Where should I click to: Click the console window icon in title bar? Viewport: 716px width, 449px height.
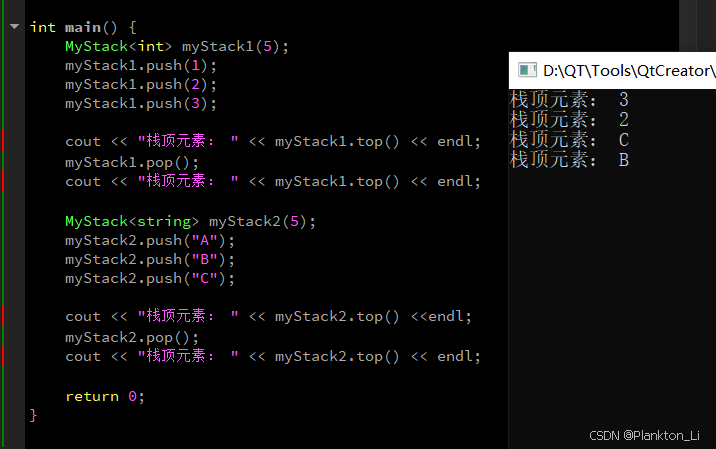tap(527, 70)
